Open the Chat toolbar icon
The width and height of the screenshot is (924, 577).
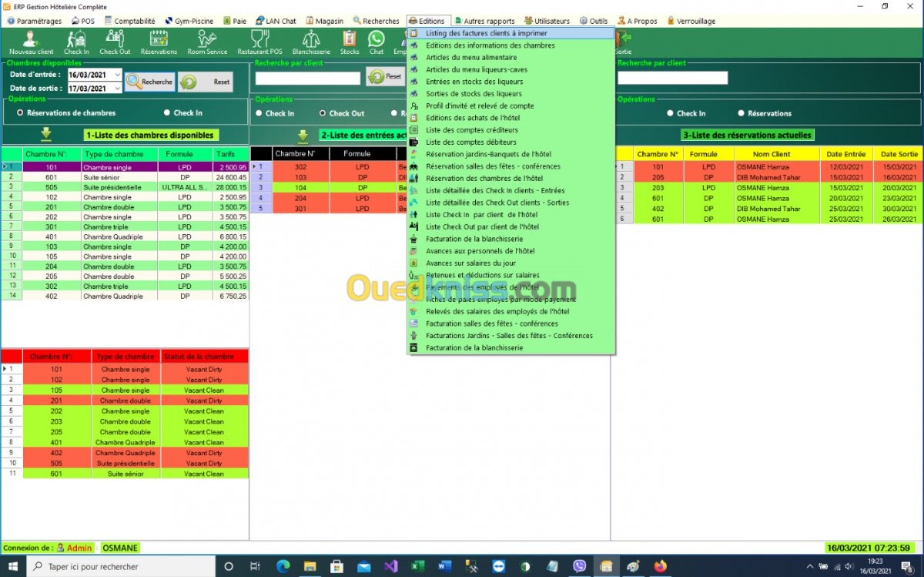(376, 42)
